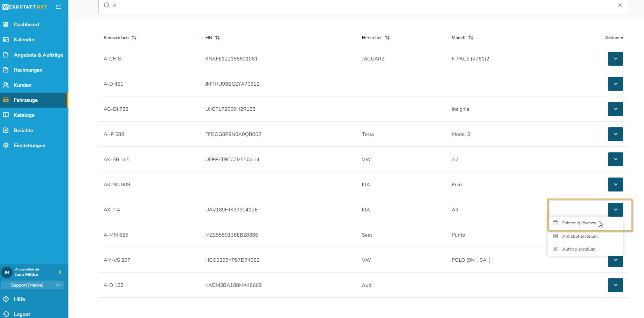Viewport: 644px width, 318px height.
Task: Click FIN column header
Action: [x=209, y=38]
